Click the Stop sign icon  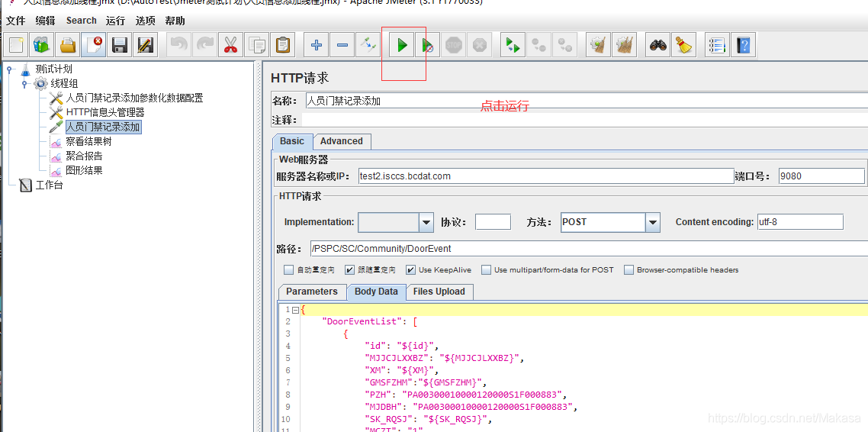tap(453, 45)
